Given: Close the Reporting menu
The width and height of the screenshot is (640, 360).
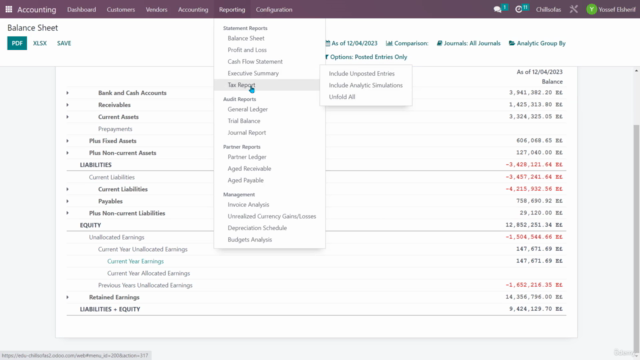Looking at the screenshot, I should click(x=232, y=9).
